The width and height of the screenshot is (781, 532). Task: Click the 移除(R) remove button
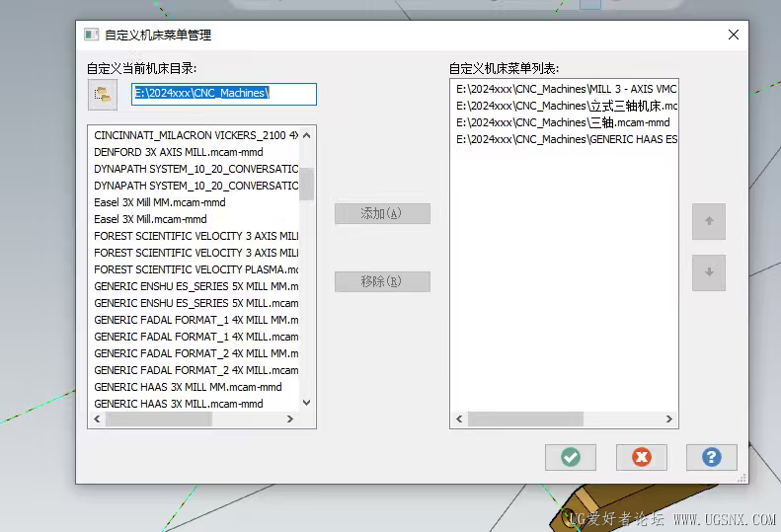coord(382,281)
